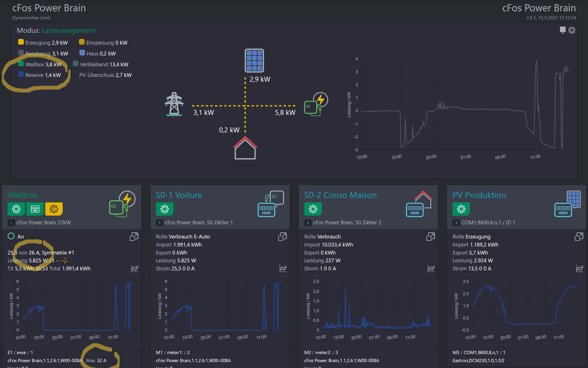Open the Lastmanagement mode link

point(69,30)
